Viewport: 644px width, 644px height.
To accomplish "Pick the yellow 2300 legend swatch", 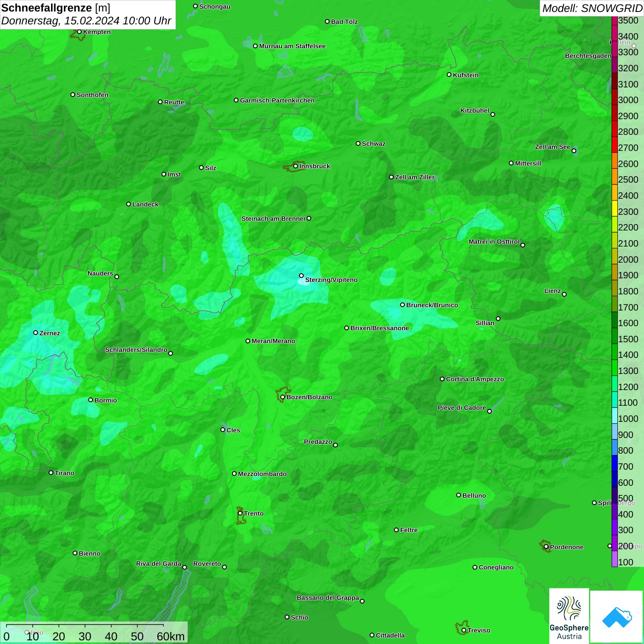I will pos(615,208).
